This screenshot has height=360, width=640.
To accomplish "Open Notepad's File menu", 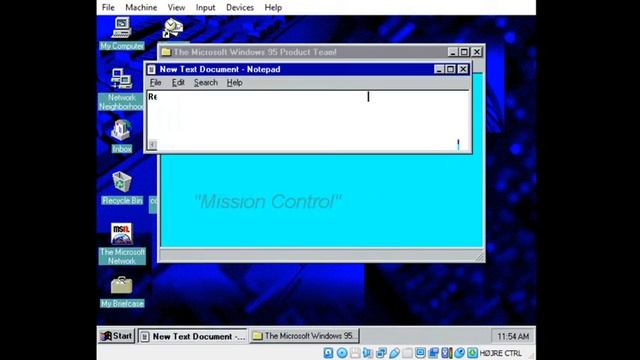I will click(x=156, y=82).
